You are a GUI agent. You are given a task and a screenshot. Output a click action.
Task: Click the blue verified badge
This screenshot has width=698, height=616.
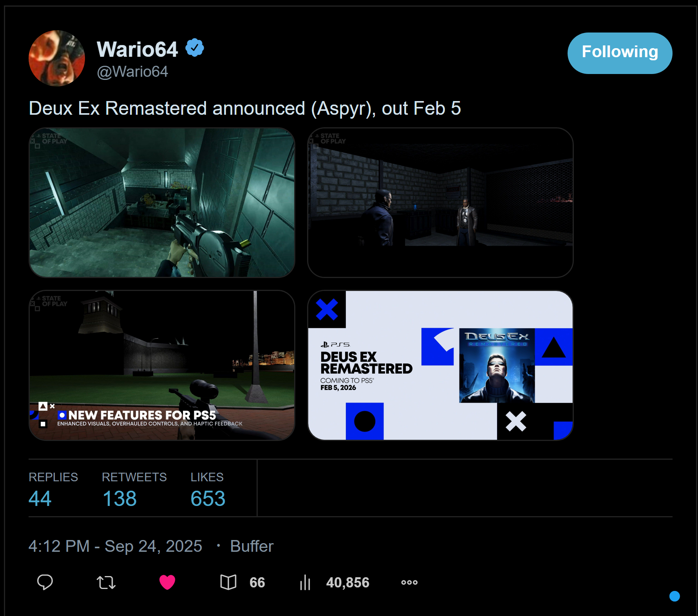click(195, 48)
